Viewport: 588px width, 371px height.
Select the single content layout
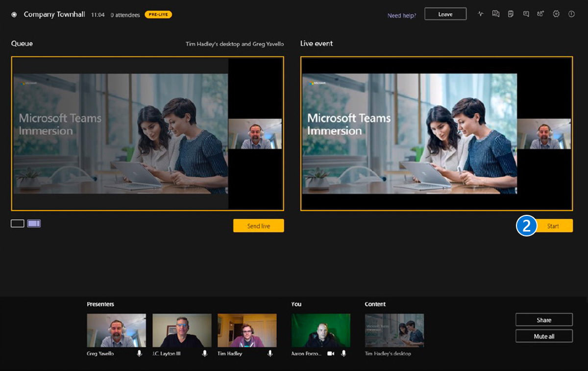tap(17, 224)
